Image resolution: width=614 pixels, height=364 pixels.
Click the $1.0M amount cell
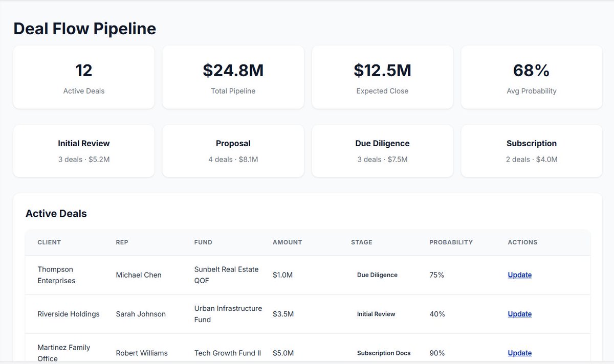[x=282, y=275]
